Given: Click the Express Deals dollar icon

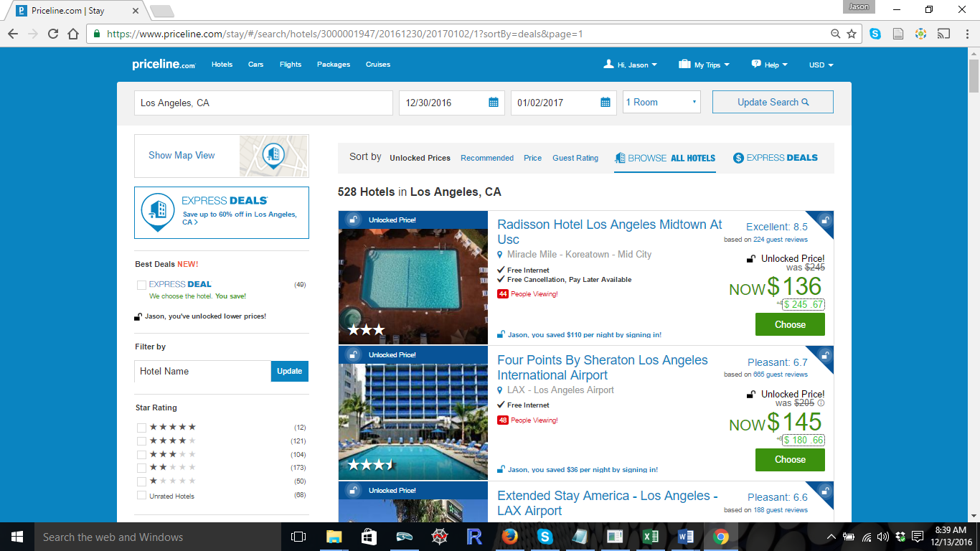Looking at the screenshot, I should coord(738,158).
